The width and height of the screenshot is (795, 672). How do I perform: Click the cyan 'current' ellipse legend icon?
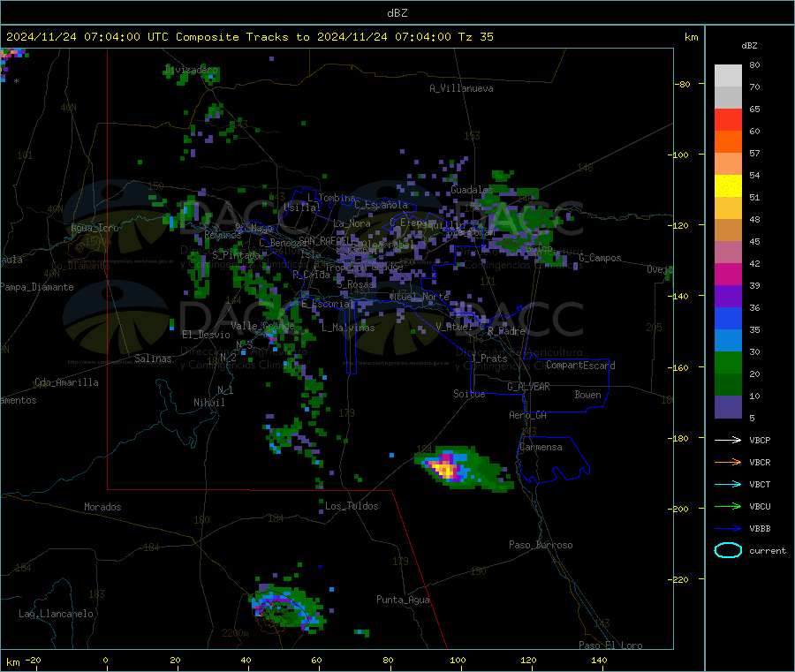coord(728,550)
